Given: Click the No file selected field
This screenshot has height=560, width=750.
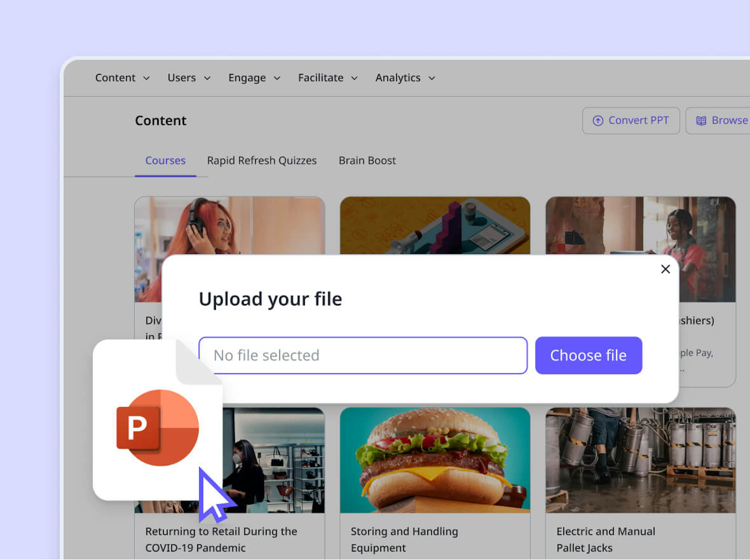Looking at the screenshot, I should point(363,355).
